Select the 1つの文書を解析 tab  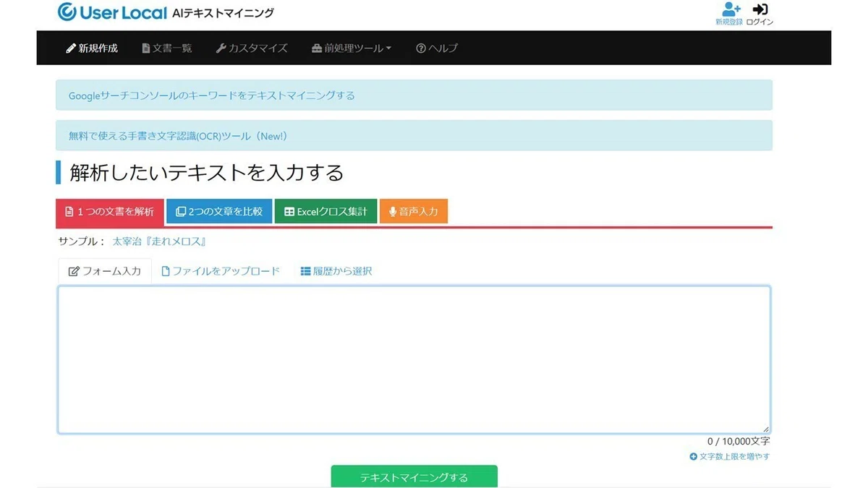(x=109, y=212)
